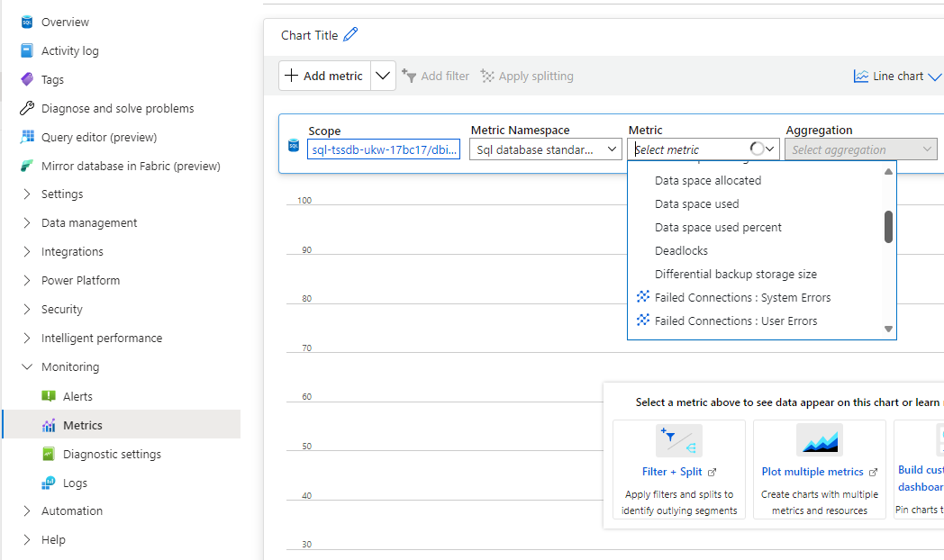Collapse the Monitoring section
This screenshot has height=560, width=944.
26,367
